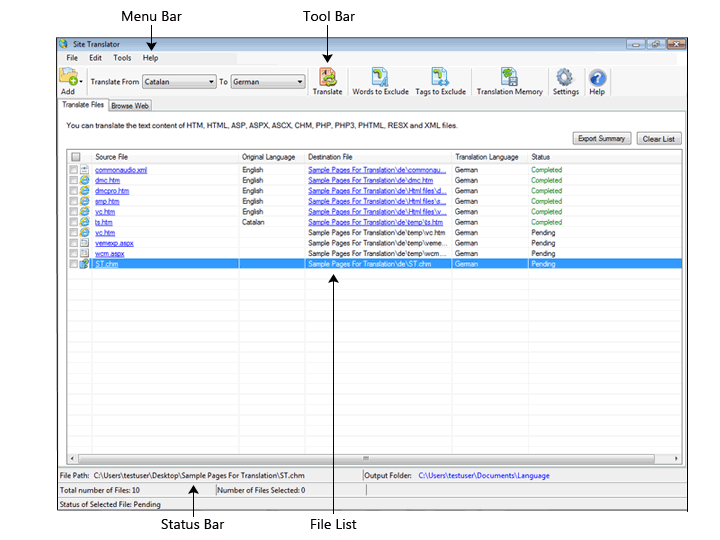Click 'Total number of Files: 10' status text

pyautogui.click(x=100, y=490)
